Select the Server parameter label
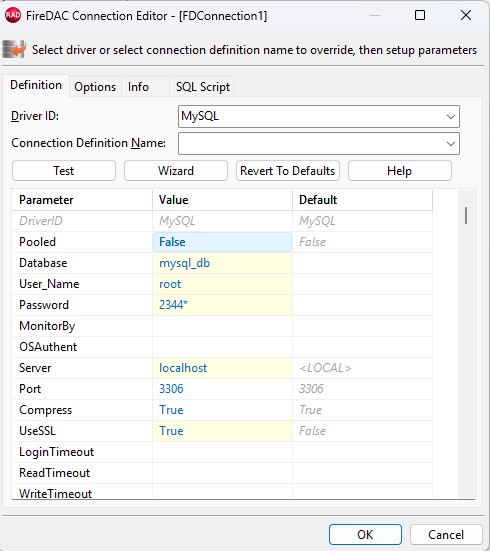Image resolution: width=490 pixels, height=551 pixels. click(35, 368)
